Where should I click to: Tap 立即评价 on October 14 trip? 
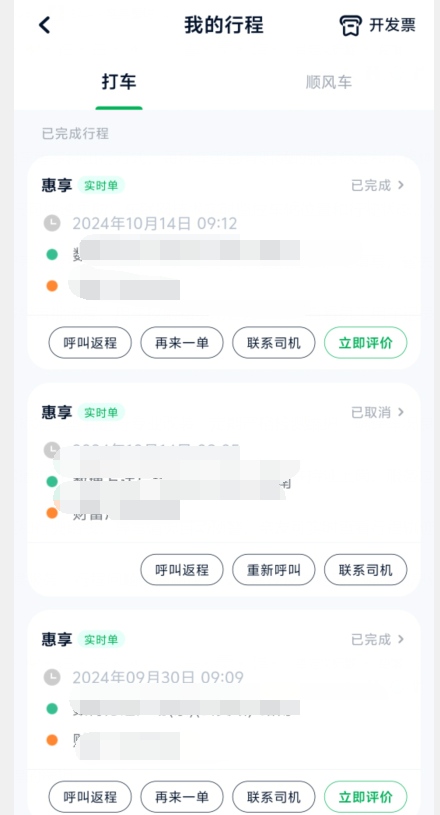tap(366, 343)
